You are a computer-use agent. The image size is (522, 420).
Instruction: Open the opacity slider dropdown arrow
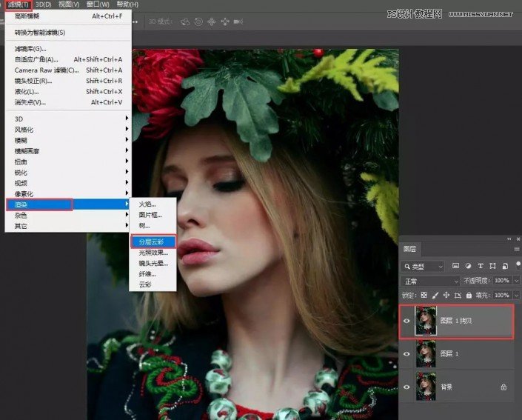click(x=516, y=281)
